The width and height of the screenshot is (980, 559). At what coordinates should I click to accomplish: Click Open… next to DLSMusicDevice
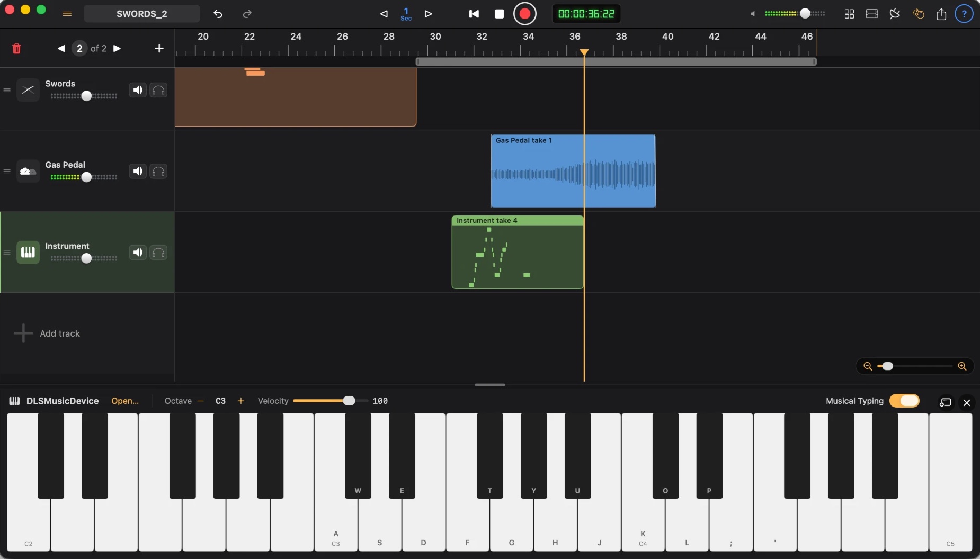point(125,401)
